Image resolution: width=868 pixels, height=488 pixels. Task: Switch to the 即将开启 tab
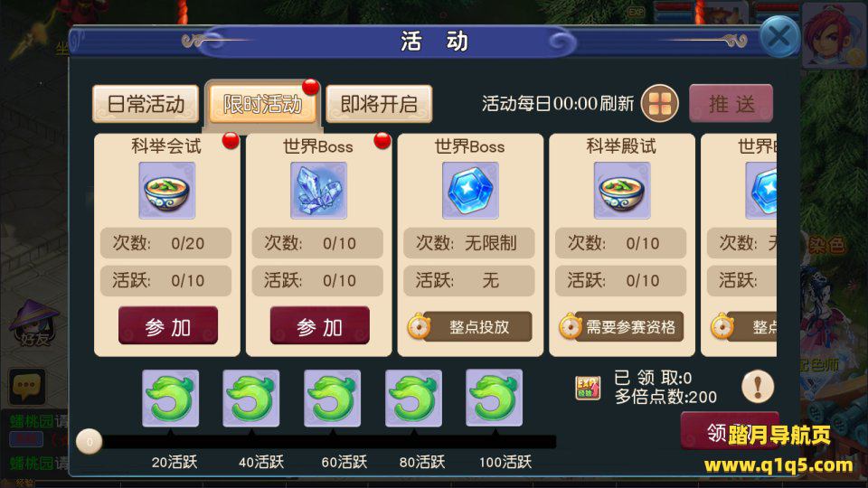click(x=379, y=104)
